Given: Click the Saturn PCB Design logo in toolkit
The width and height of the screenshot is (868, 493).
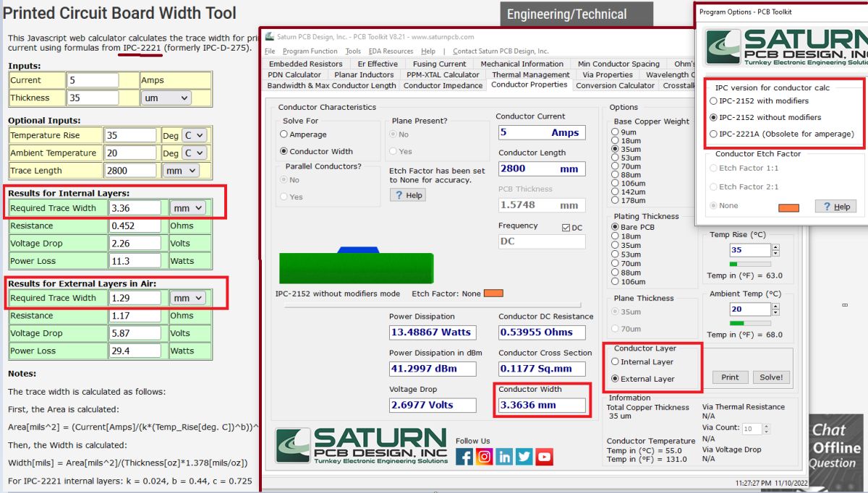Looking at the screenshot, I should [x=362, y=446].
